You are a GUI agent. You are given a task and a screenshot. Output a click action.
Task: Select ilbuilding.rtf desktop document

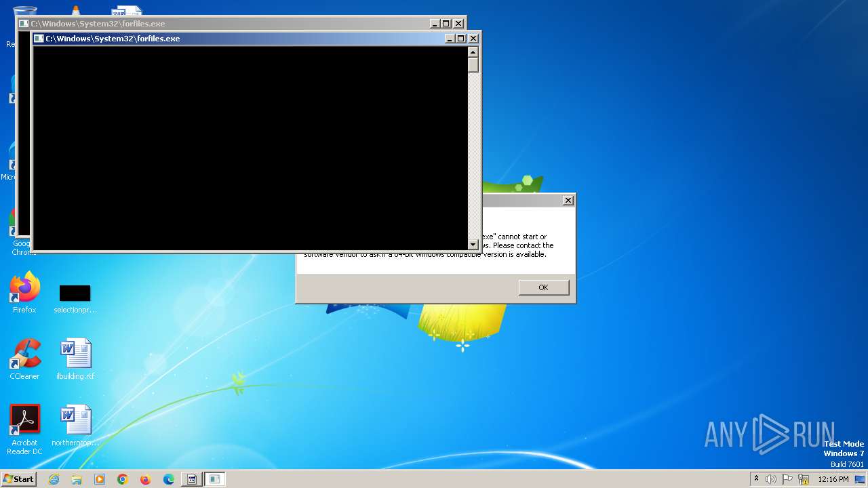tap(75, 359)
